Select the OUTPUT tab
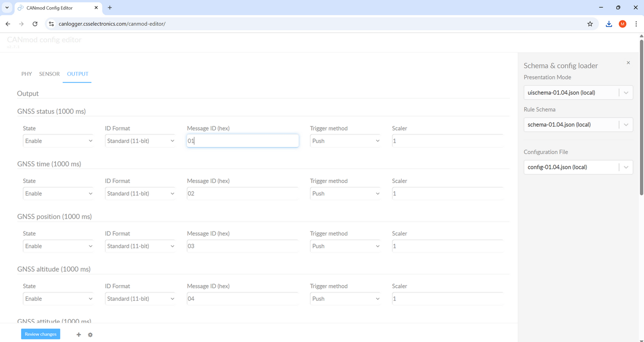This screenshot has width=644, height=342. tap(78, 74)
